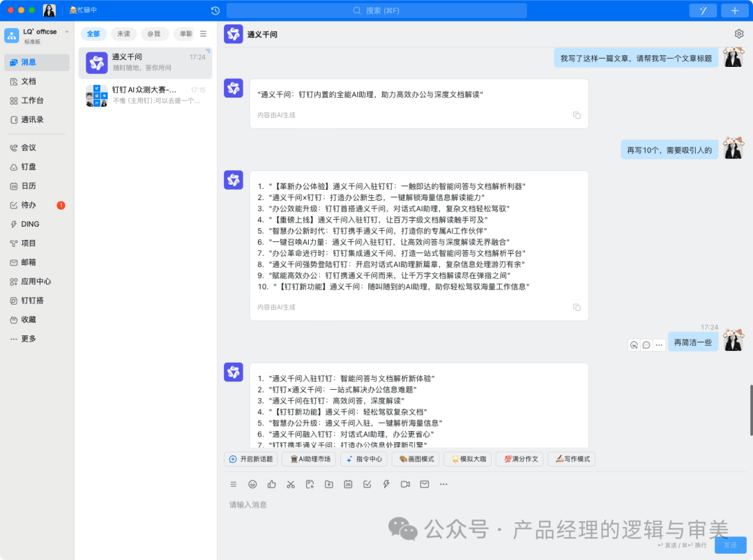Open 钉钉搭 in the sidebar
The width and height of the screenshot is (753, 560).
tap(37, 301)
